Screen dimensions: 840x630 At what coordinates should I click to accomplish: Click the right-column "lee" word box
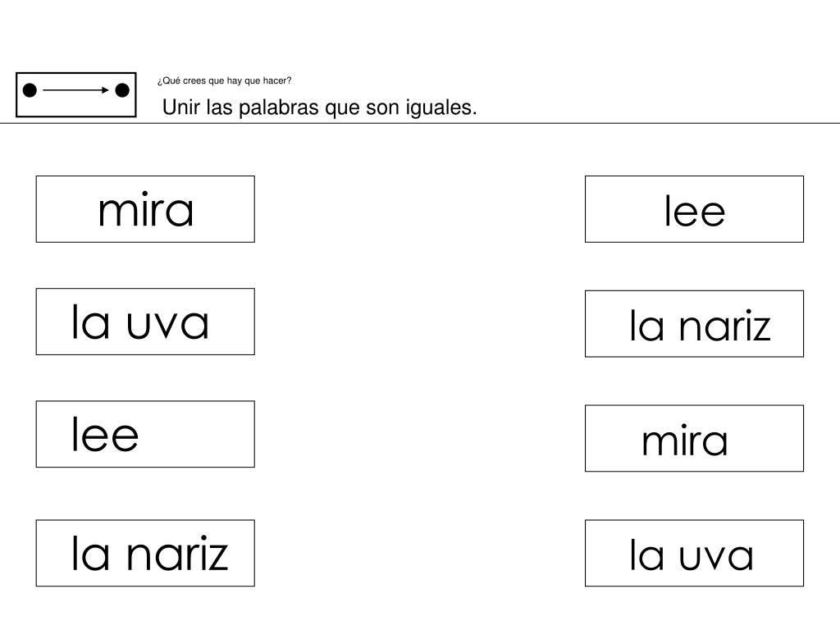(694, 209)
